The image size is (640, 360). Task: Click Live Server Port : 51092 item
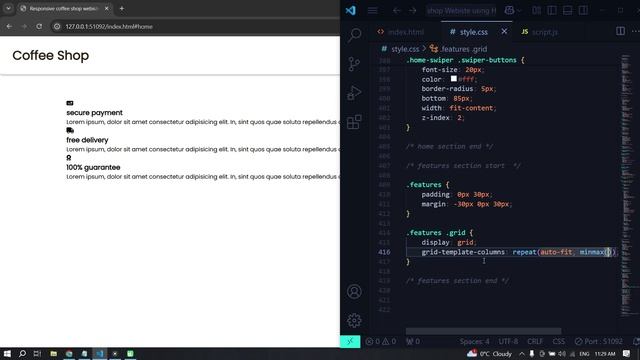point(598,341)
